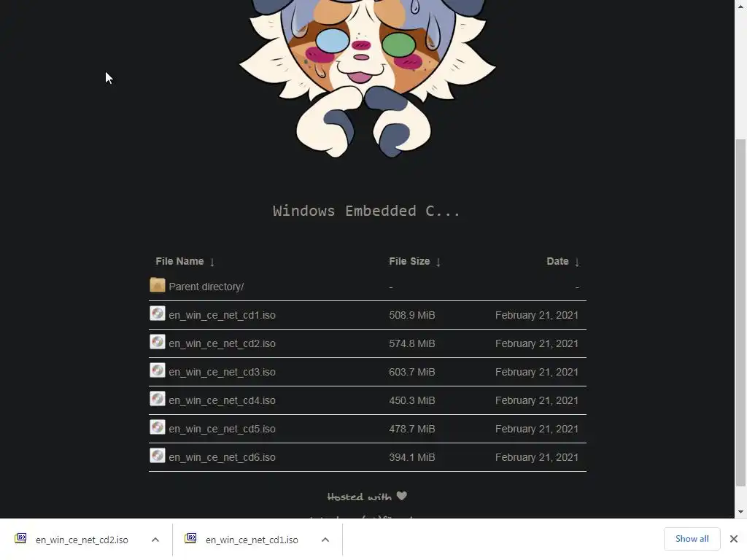Click the disc icon beside en_win_ce_net_cd6.iso
The height and width of the screenshot is (560, 747).
(x=158, y=455)
